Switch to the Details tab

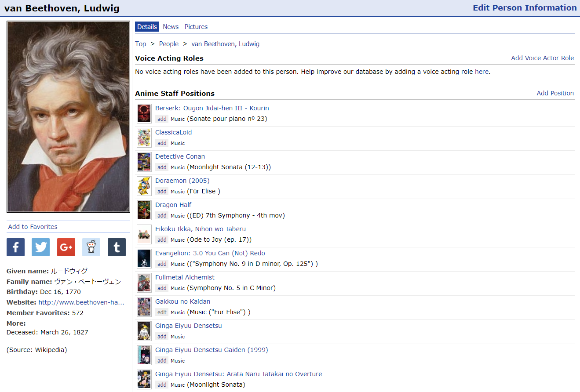click(x=147, y=27)
